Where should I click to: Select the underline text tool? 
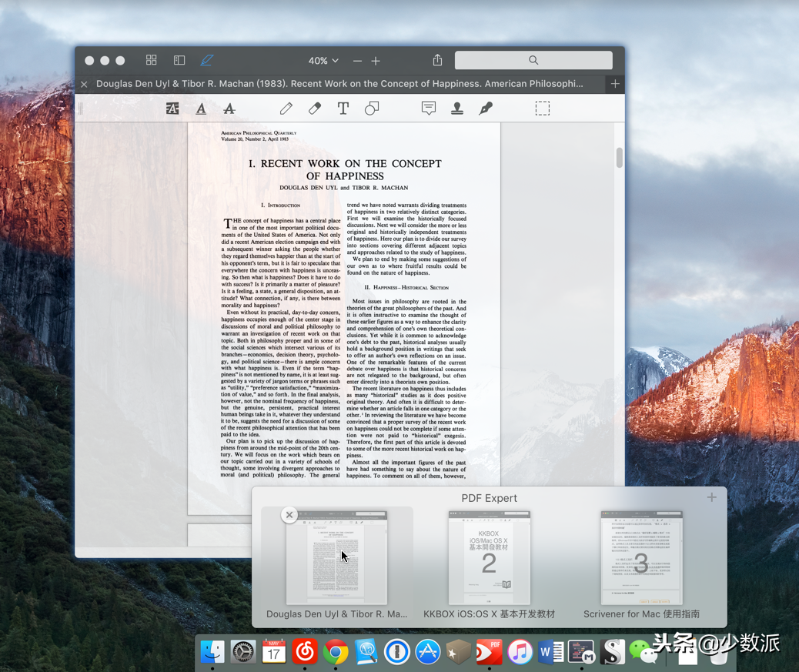201,109
